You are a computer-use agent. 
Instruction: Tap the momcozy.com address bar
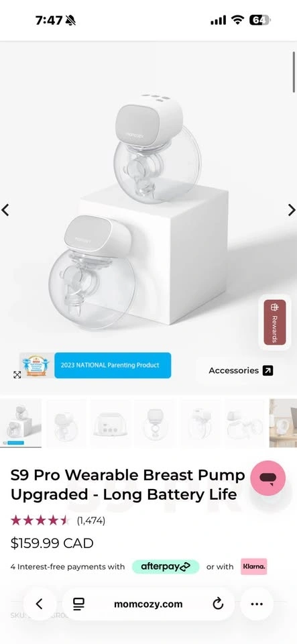click(148, 604)
